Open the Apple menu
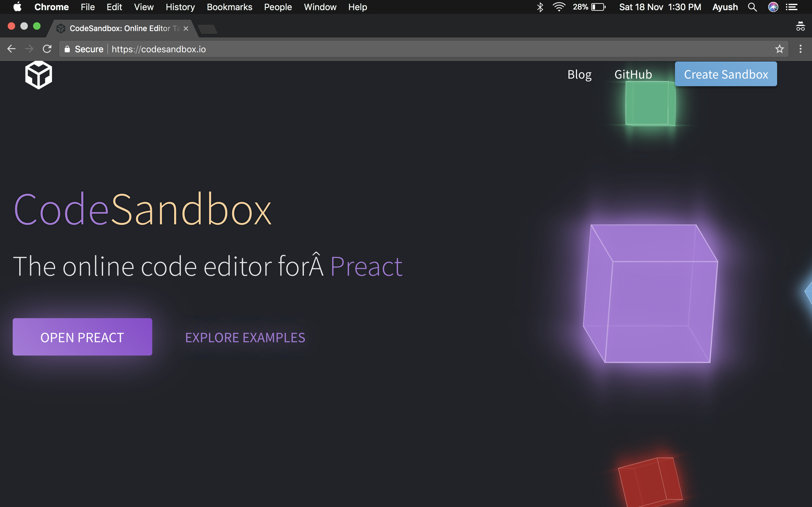Image resolution: width=812 pixels, height=507 pixels. point(17,7)
